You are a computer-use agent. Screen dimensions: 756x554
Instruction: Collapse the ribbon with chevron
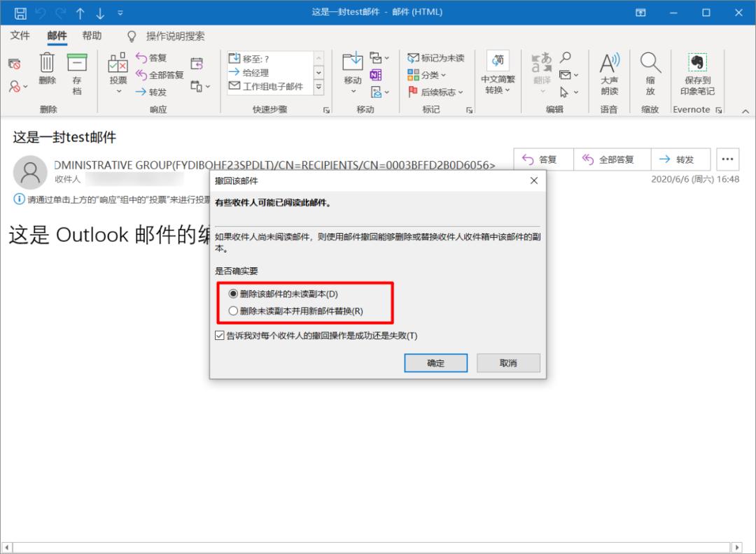745,111
